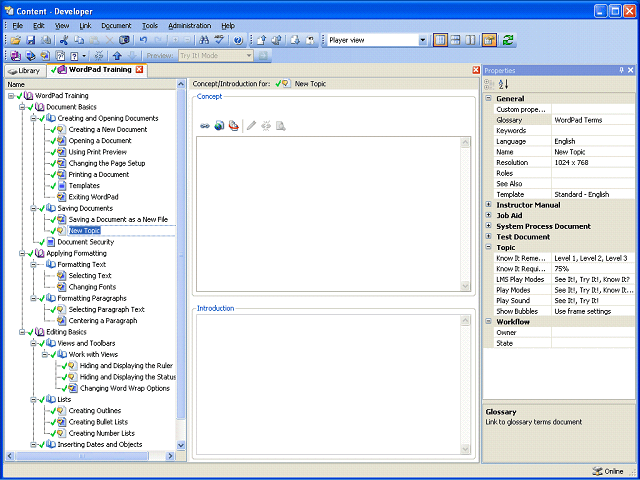Toggle the Properties pane toolbar button
640x480 pixels.
[489, 40]
